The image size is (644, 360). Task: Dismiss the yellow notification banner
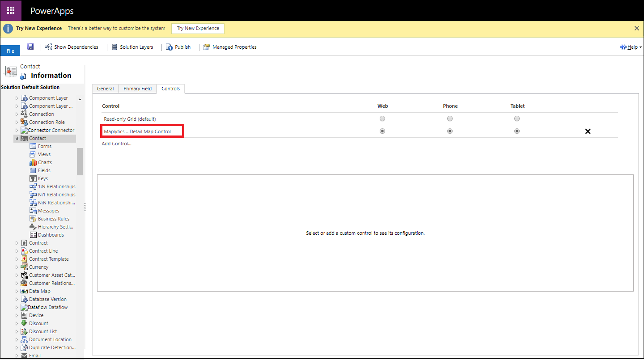coord(637,28)
